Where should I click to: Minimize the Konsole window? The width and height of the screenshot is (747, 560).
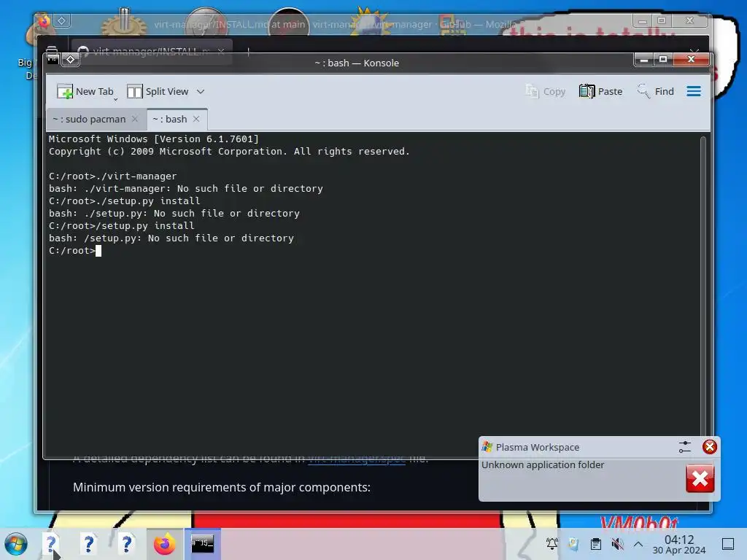tap(644, 60)
